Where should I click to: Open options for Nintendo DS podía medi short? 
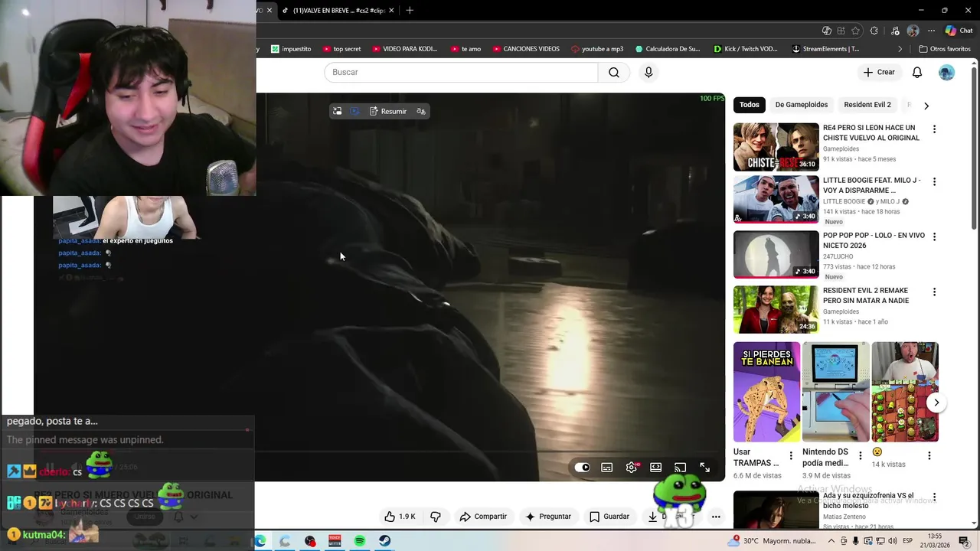[x=860, y=456]
